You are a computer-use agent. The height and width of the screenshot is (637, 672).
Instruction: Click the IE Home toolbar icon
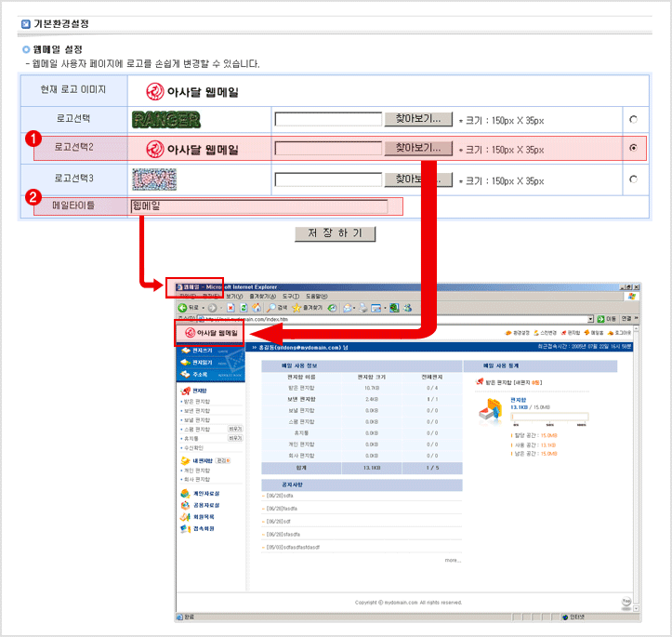click(256, 307)
